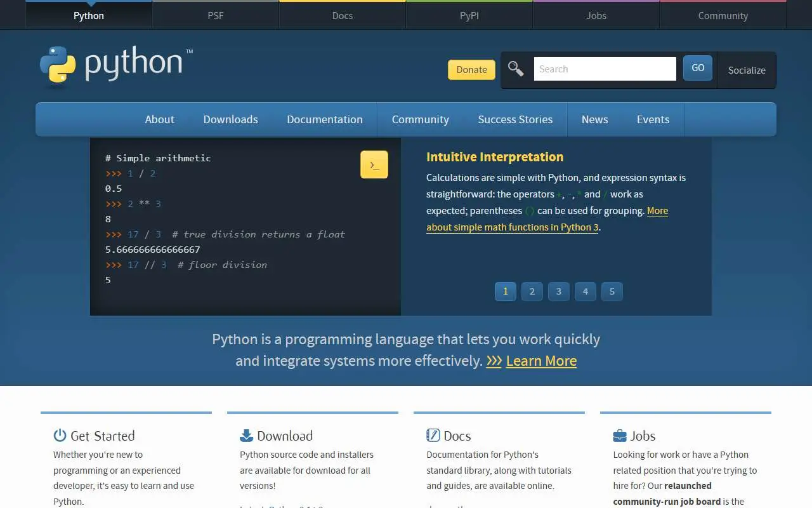Open the News menu
Screen dimensions: 812x508
tap(595, 119)
